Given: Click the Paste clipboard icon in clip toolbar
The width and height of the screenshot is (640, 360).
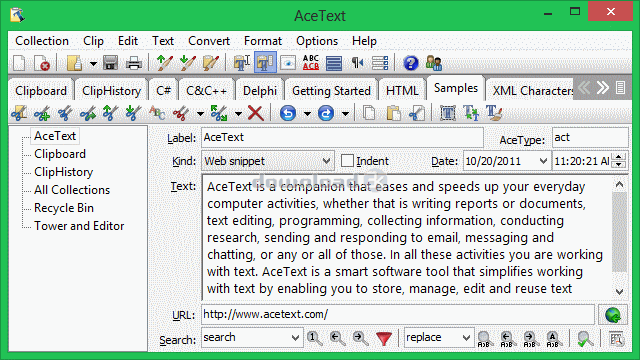Looking at the screenshot, I should click(x=393, y=113).
